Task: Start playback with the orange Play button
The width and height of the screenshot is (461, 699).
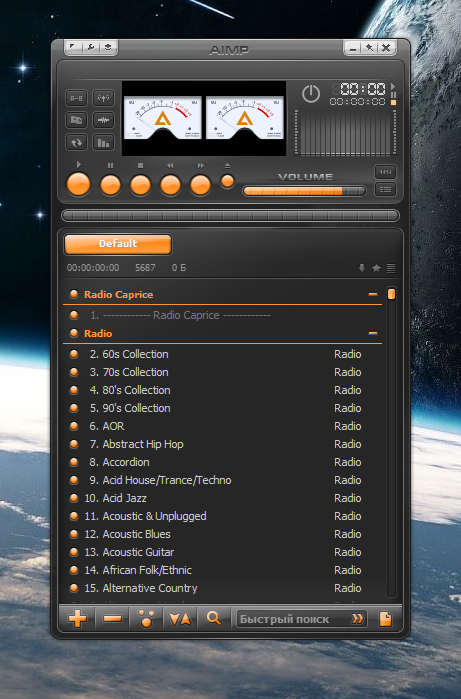Action: click(x=78, y=185)
